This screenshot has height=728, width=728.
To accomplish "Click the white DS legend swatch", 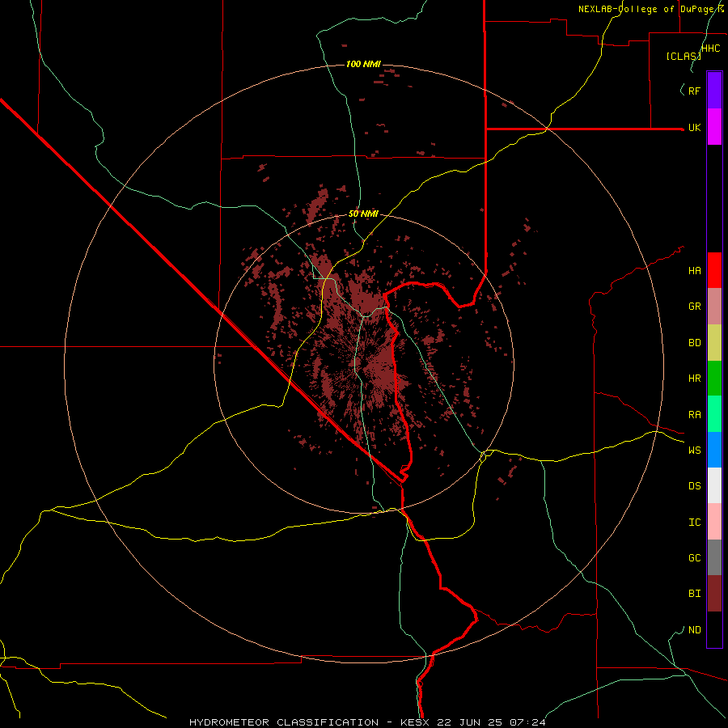I will pyautogui.click(x=714, y=485).
